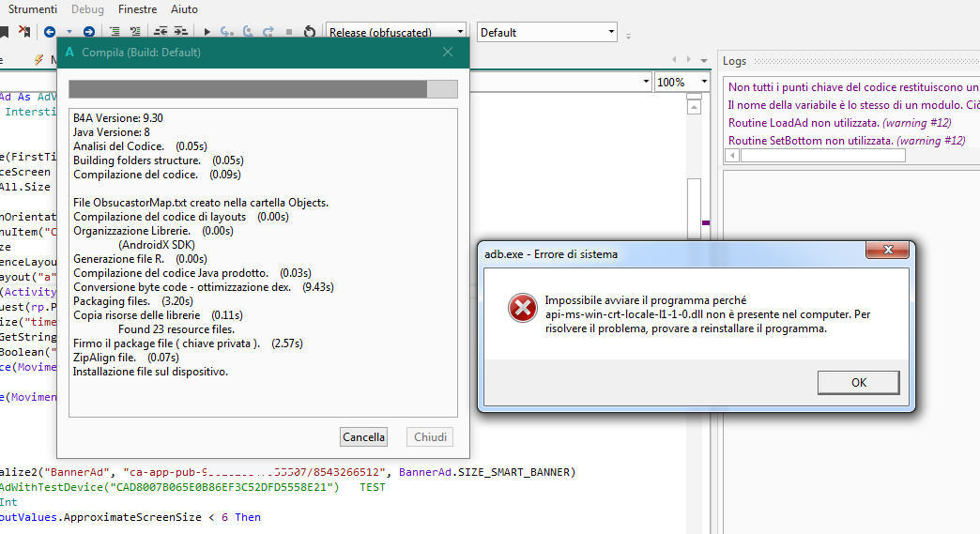Click the navigate backward arrow icon

pos(50,32)
